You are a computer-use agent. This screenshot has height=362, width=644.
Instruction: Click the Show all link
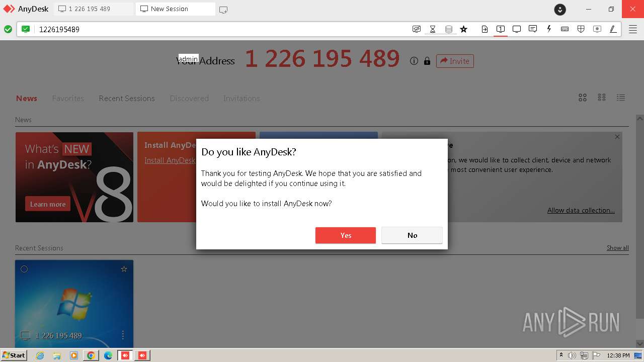[618, 248]
